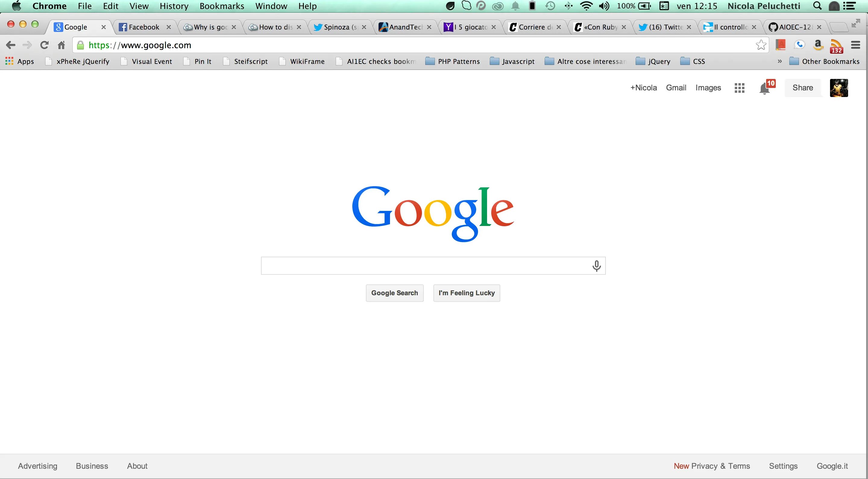Click the Google Search button
Image resolution: width=868 pixels, height=479 pixels.
point(395,293)
